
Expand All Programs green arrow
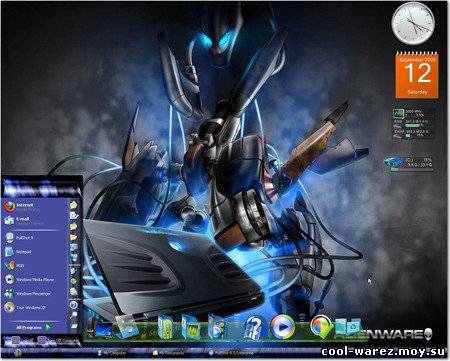tap(48, 328)
